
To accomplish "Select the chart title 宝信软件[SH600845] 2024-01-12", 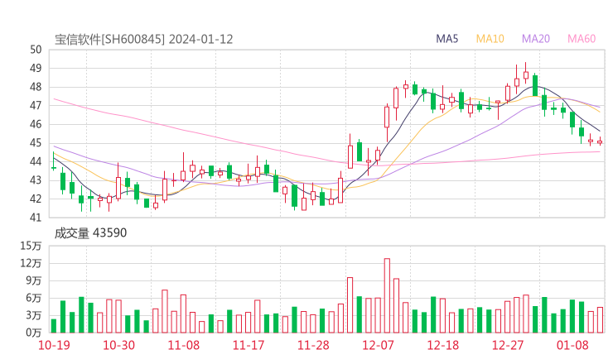I will [x=143, y=40].
